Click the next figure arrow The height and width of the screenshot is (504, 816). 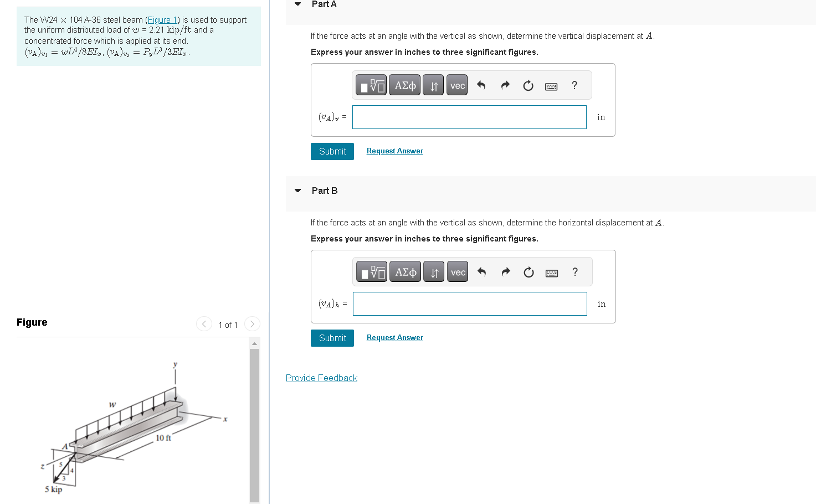[x=252, y=323]
